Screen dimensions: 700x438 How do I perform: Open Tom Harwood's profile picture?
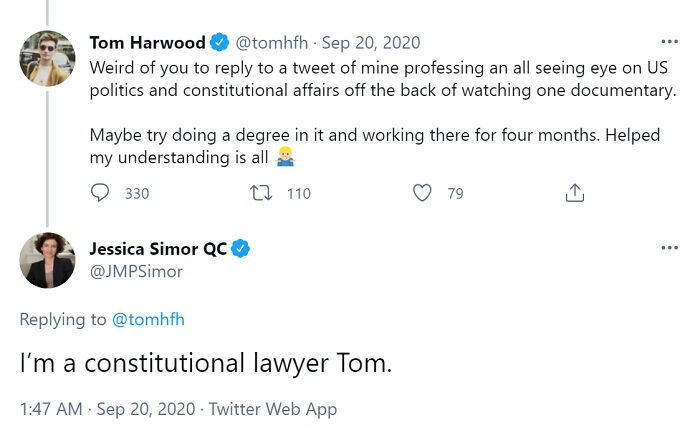click(47, 59)
